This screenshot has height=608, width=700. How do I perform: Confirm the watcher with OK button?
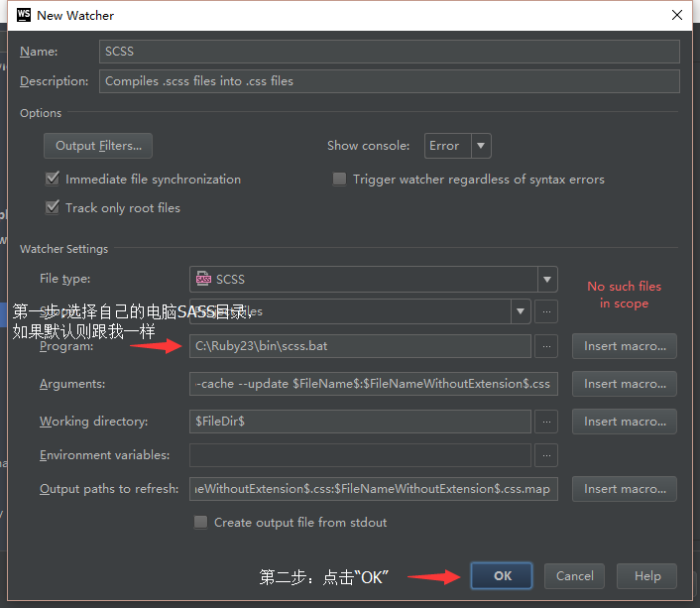502,576
